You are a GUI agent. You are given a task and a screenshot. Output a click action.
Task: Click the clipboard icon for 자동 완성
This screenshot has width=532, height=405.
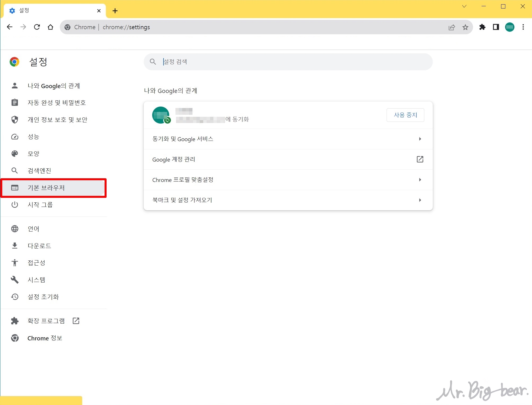point(15,103)
